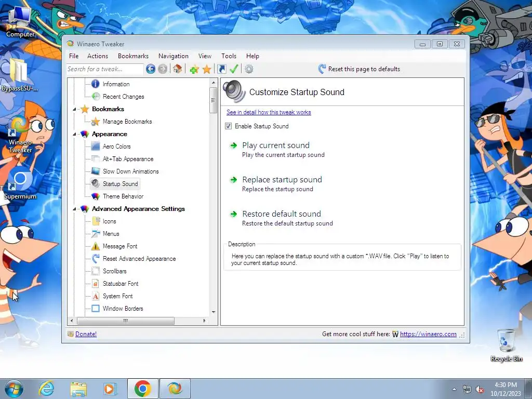Open the File menu
Viewport: 532px width, 399px height.
(74, 56)
